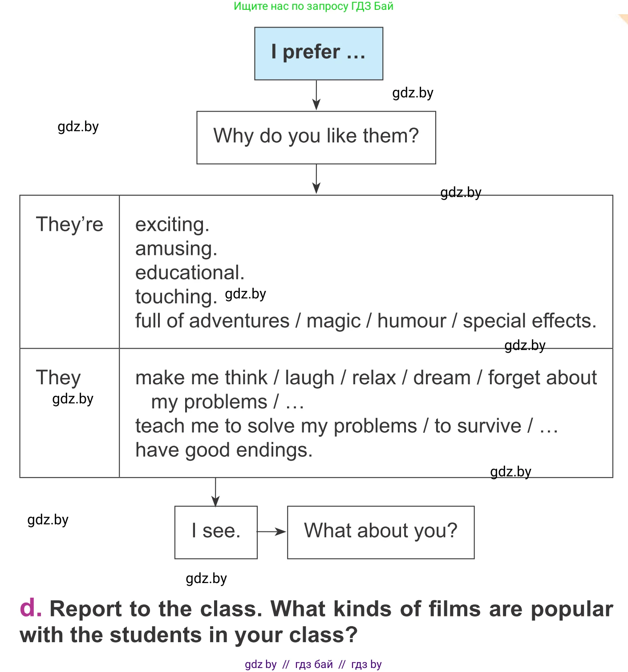Click the "They're" table cell

[69, 225]
